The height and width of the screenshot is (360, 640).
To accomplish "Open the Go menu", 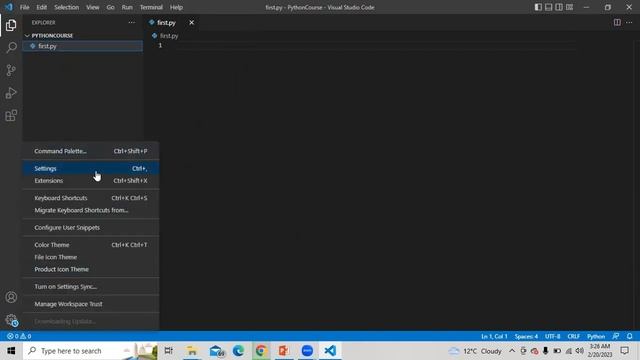I will 110,7.
